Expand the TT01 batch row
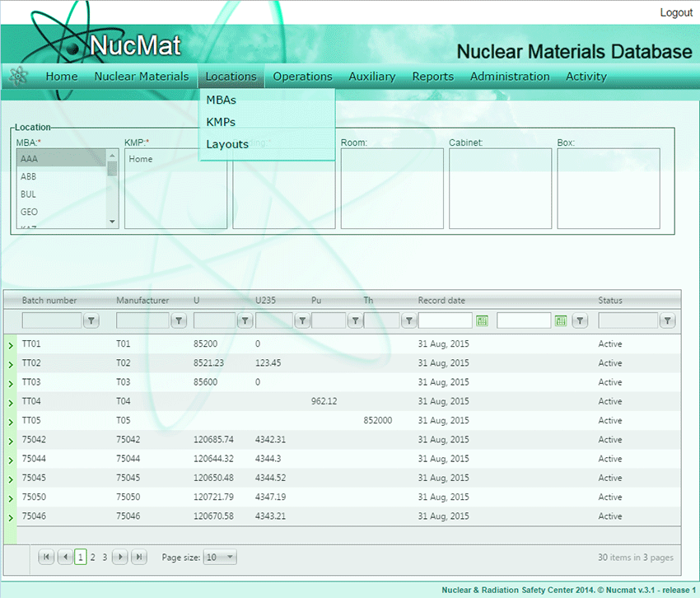The width and height of the screenshot is (700, 598). point(11,345)
